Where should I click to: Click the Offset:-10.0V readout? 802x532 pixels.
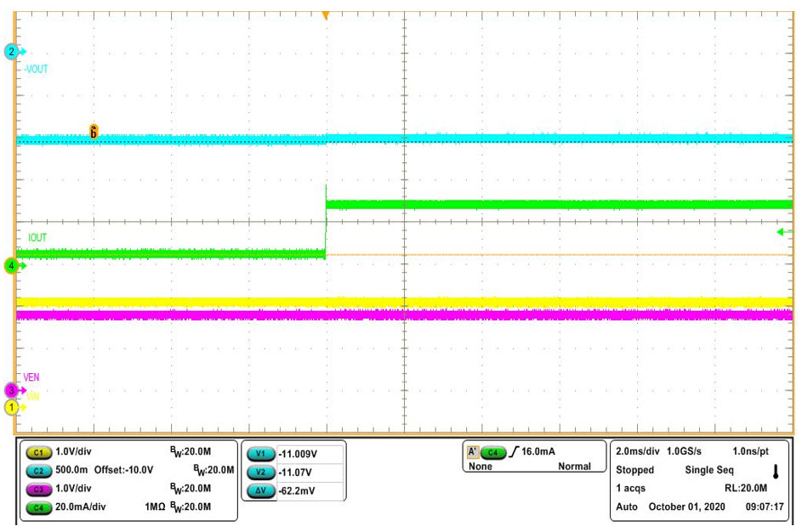tap(124, 470)
